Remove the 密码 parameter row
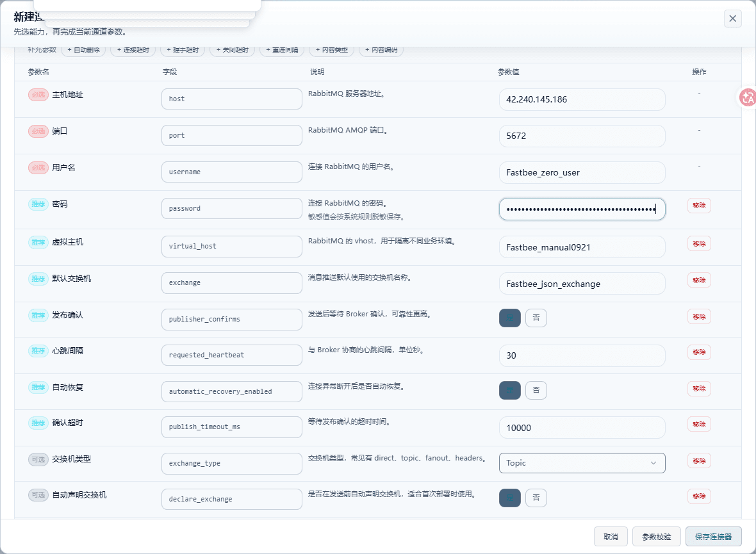756x554 pixels. coord(698,206)
